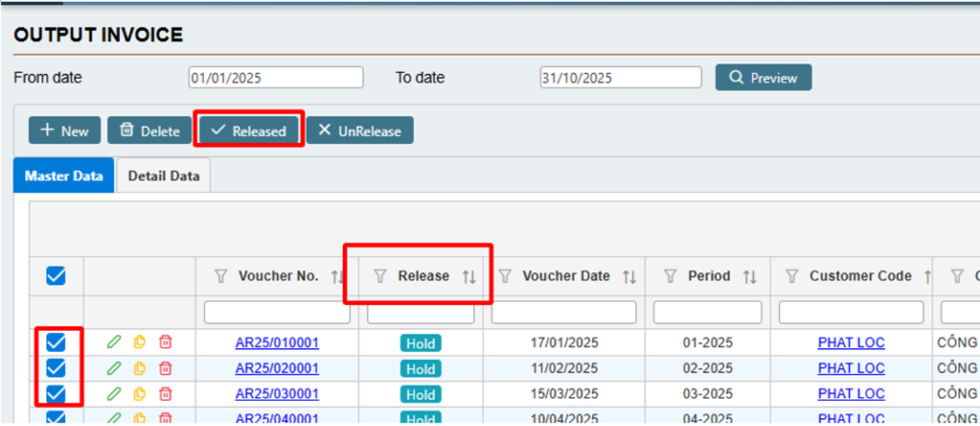Switch to the Detail Data tab
980x426 pixels.
tap(163, 176)
